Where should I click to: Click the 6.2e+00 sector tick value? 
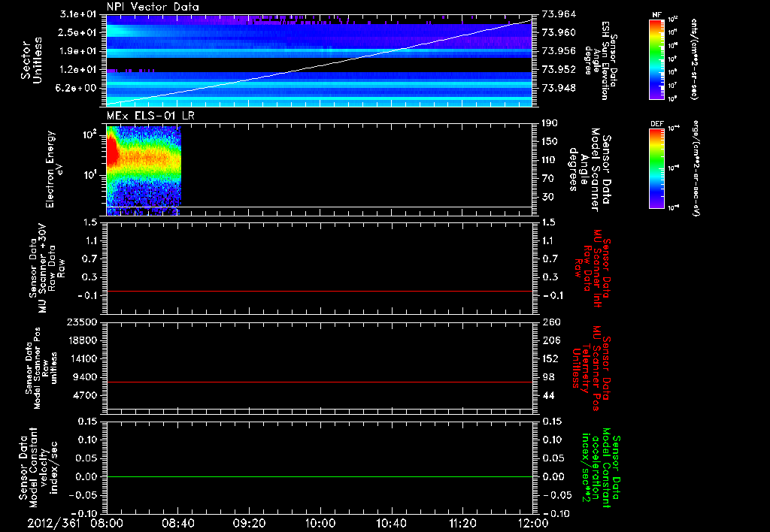point(77,89)
